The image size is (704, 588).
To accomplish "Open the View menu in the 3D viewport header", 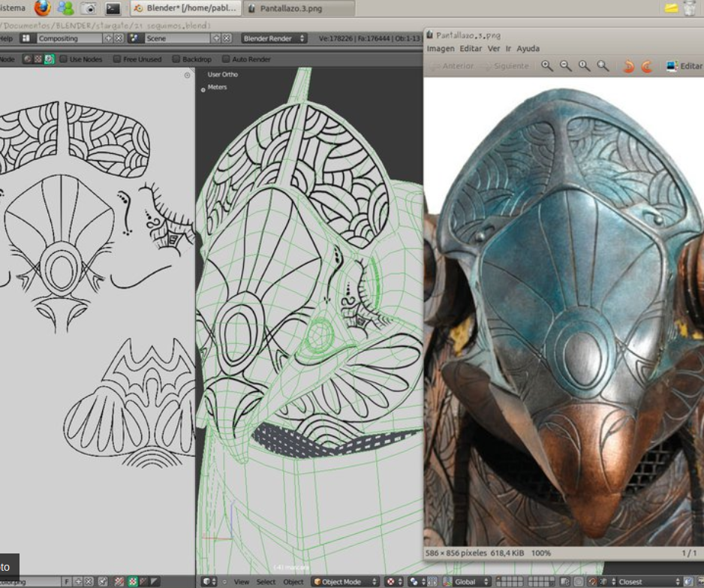I will [241, 582].
